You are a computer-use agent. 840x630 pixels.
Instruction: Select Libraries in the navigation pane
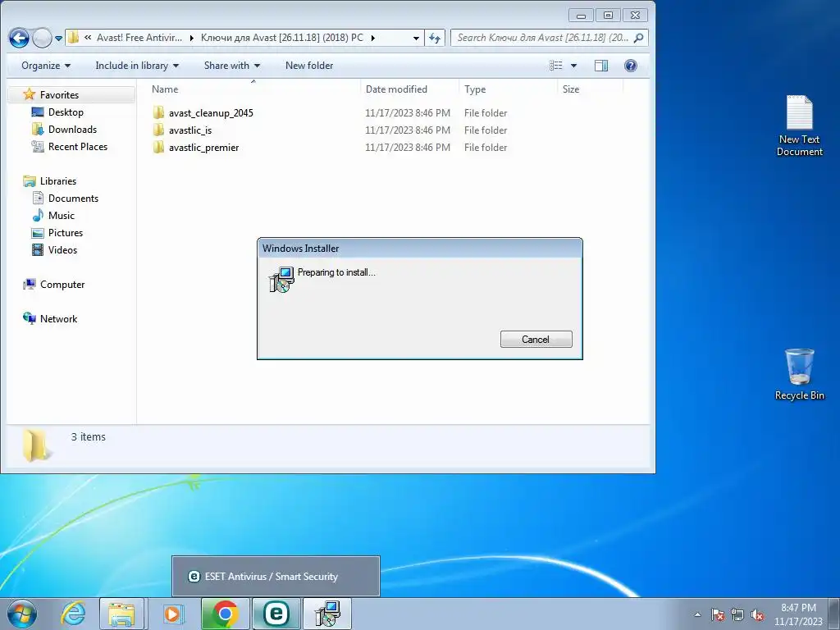point(58,181)
